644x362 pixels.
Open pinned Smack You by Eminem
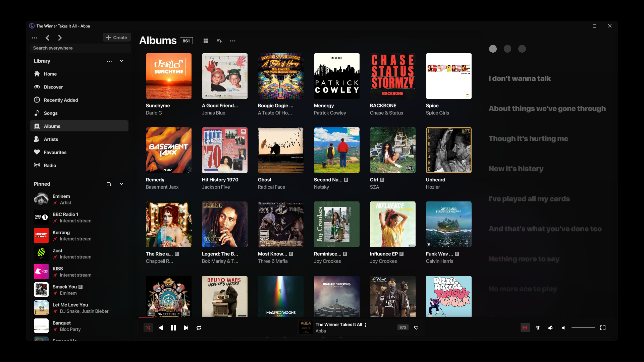tap(79, 290)
